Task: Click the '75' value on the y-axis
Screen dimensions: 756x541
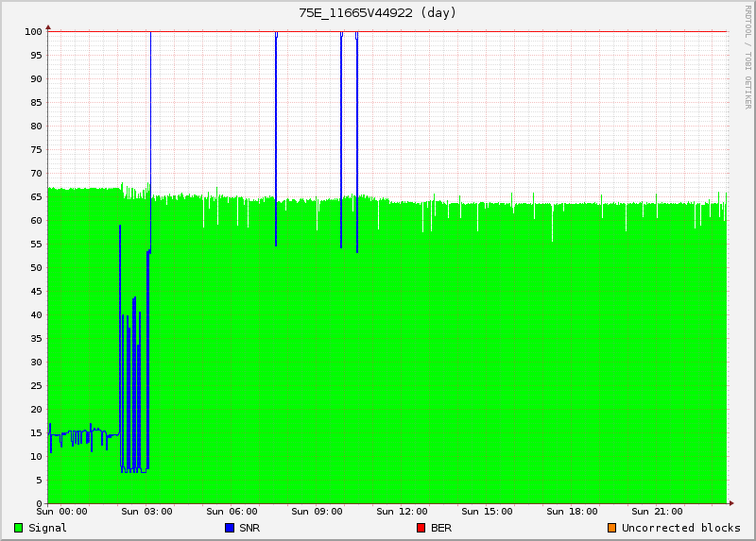Action: [x=36, y=150]
